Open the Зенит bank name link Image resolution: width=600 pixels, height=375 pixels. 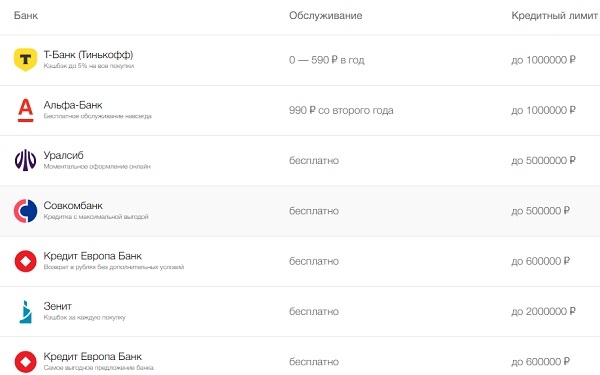[57, 306]
